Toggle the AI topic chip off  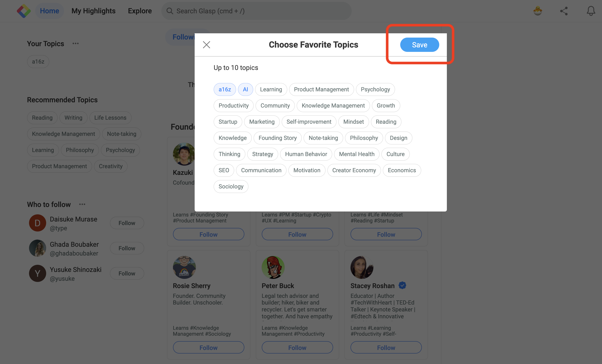245,89
